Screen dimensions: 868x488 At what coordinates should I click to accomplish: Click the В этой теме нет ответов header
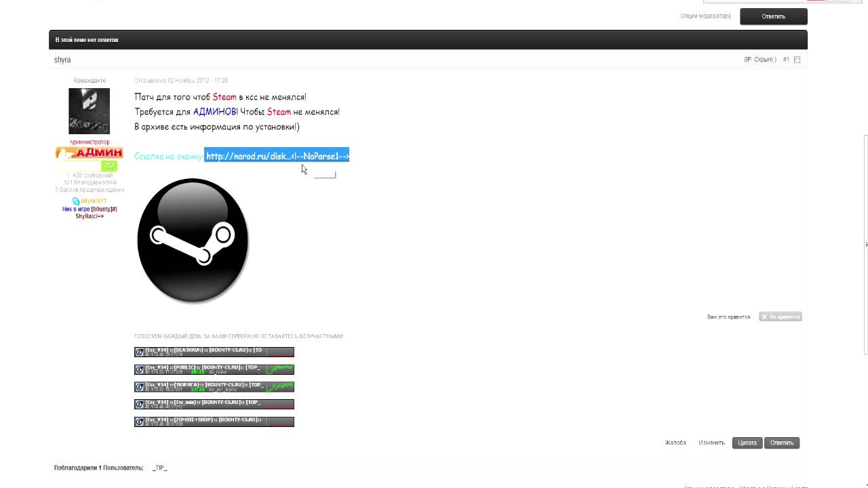[x=87, y=40]
